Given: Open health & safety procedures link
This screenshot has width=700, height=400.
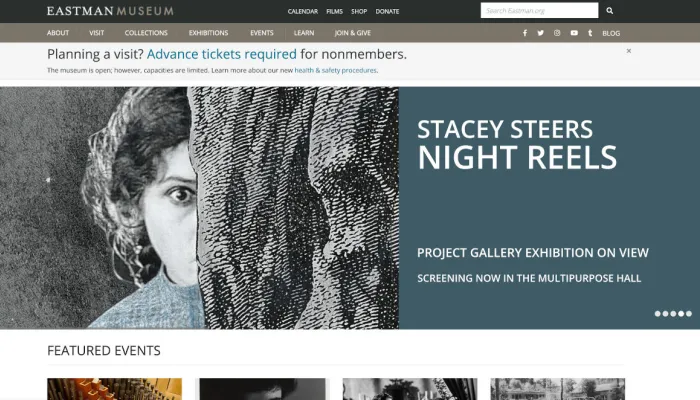Looking at the screenshot, I should pyautogui.click(x=336, y=71).
